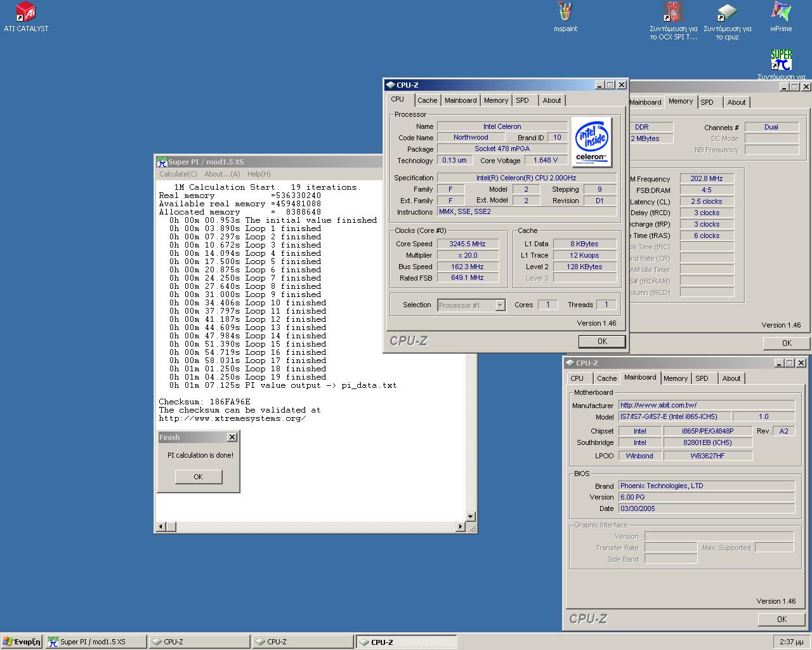Click OK in the front CPU-Z window

click(602, 341)
